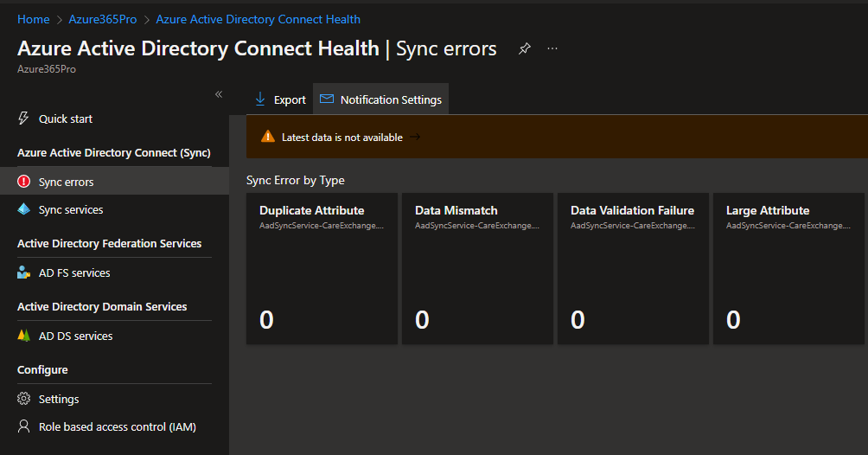Click the orange warning triangle icon
This screenshot has width=868, height=455.
268,137
